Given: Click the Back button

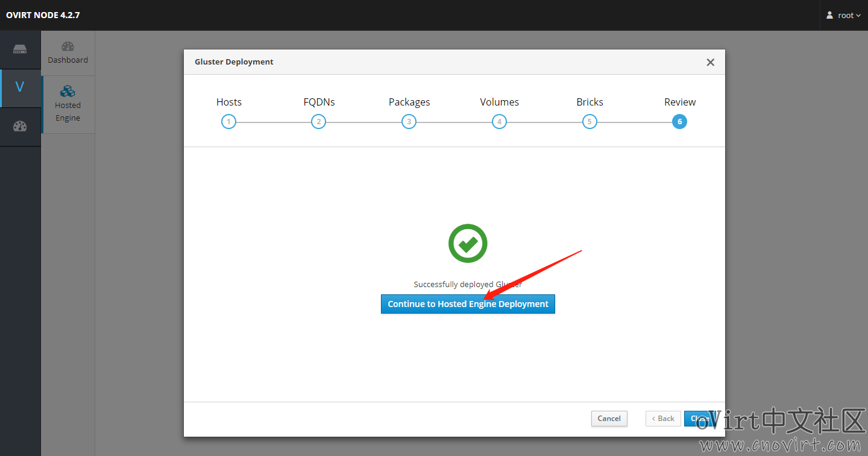Looking at the screenshot, I should click(663, 419).
